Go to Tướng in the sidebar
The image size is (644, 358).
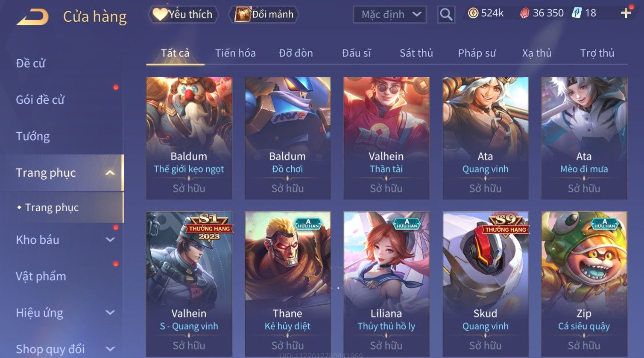33,137
